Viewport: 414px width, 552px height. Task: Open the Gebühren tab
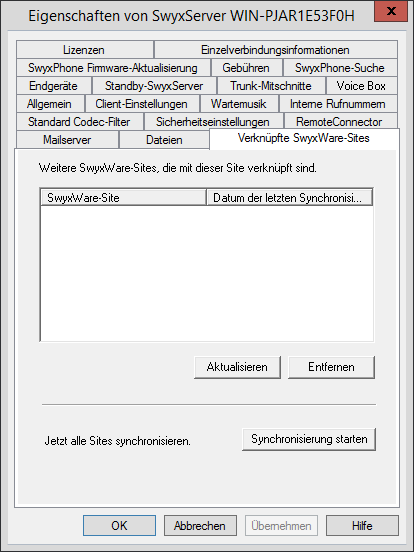click(x=246, y=68)
